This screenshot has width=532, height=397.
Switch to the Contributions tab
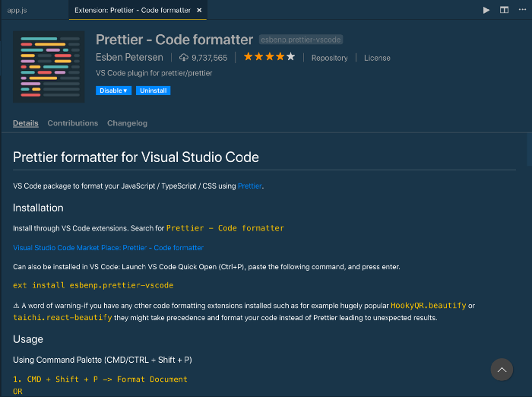coord(73,123)
